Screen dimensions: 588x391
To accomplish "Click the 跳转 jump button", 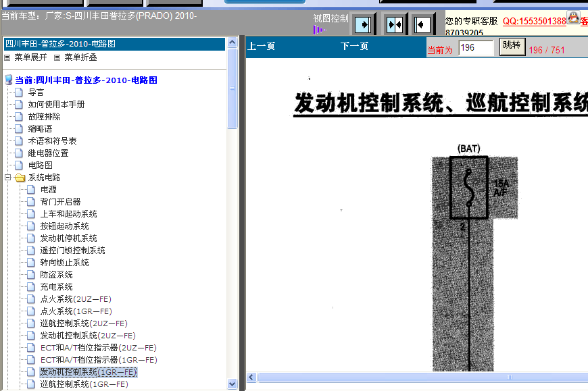I will tap(512, 47).
